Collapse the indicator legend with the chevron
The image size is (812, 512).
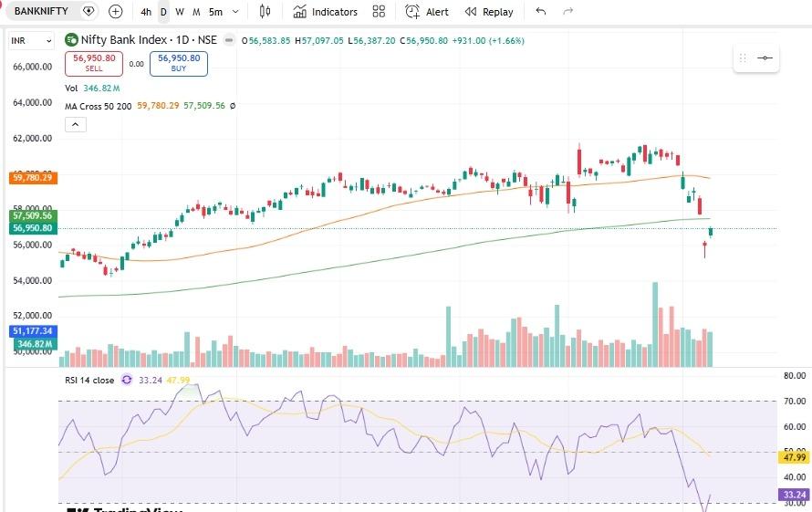coord(76,124)
